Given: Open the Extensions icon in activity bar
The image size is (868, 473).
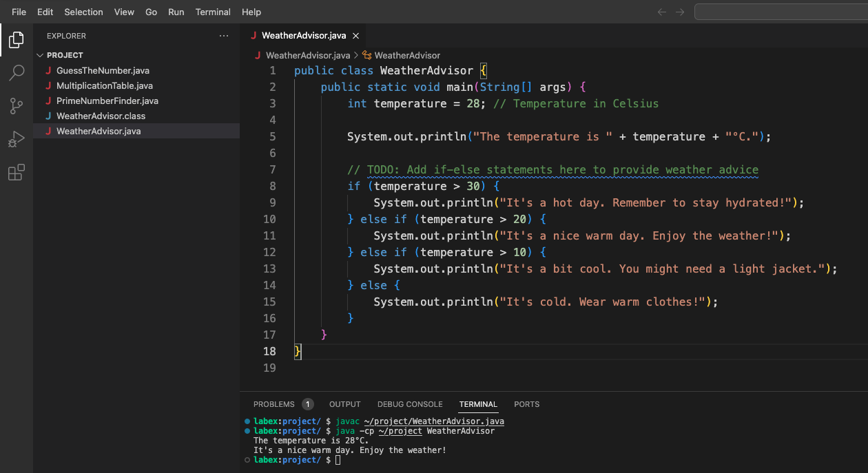Looking at the screenshot, I should click(x=16, y=172).
